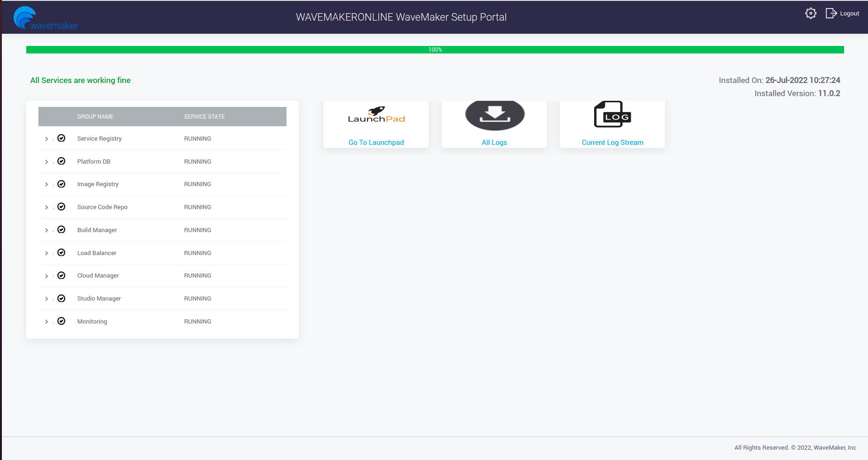Click the green 100% progress bar

coord(435,50)
